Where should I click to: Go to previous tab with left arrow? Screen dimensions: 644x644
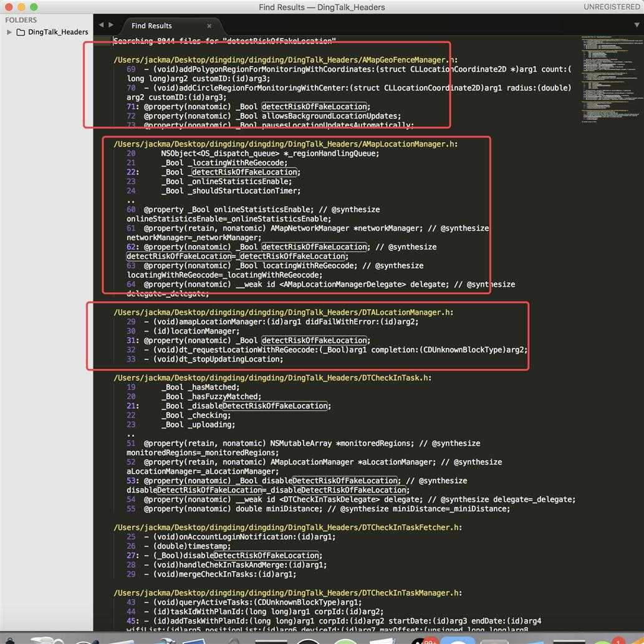click(x=101, y=25)
